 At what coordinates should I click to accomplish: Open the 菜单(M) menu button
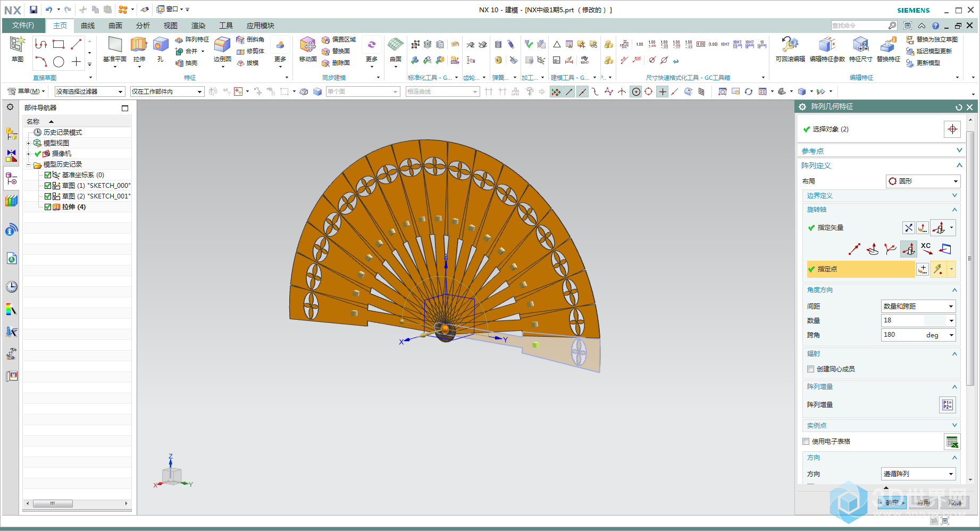pyautogui.click(x=26, y=92)
